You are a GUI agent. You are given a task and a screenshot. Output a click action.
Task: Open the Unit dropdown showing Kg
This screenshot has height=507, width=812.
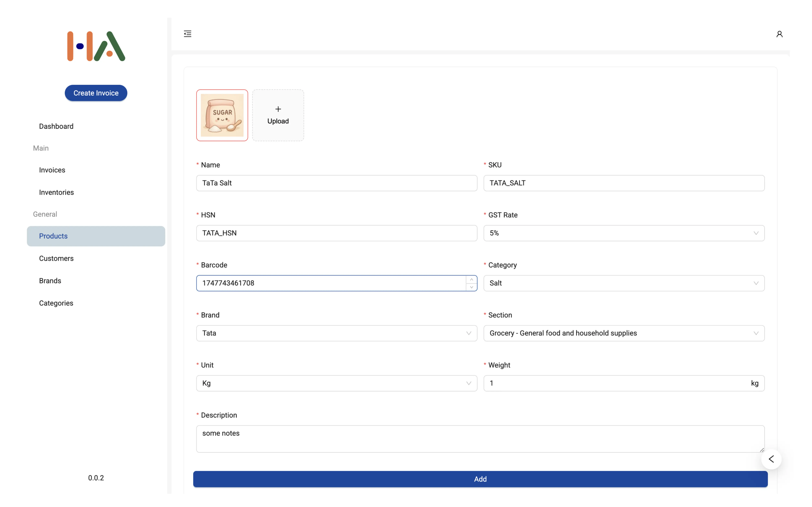[x=336, y=383]
